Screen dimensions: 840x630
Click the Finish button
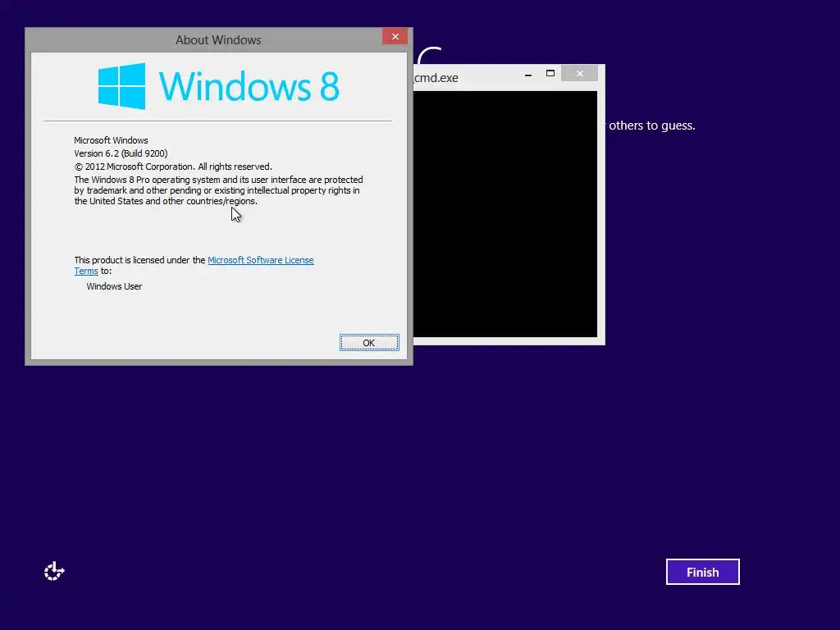point(702,572)
